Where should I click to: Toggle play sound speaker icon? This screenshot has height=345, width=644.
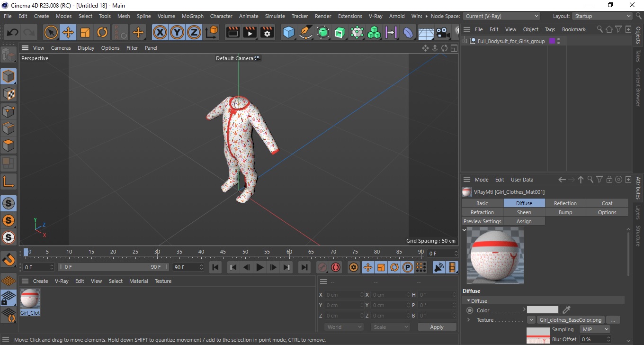coord(439,267)
